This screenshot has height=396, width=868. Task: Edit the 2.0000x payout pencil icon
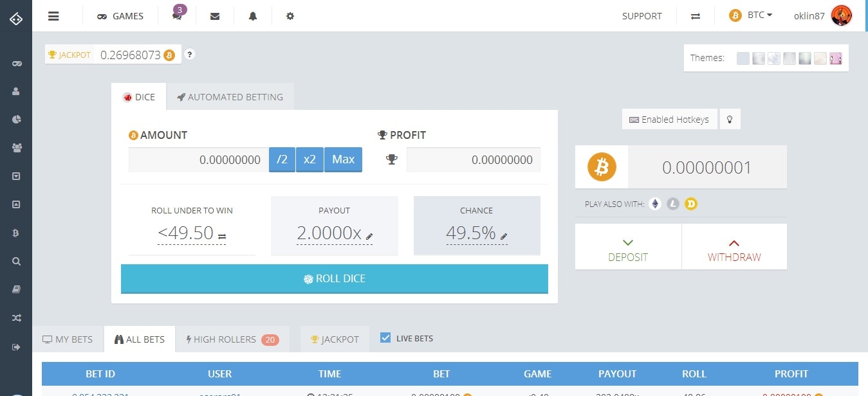click(x=369, y=237)
